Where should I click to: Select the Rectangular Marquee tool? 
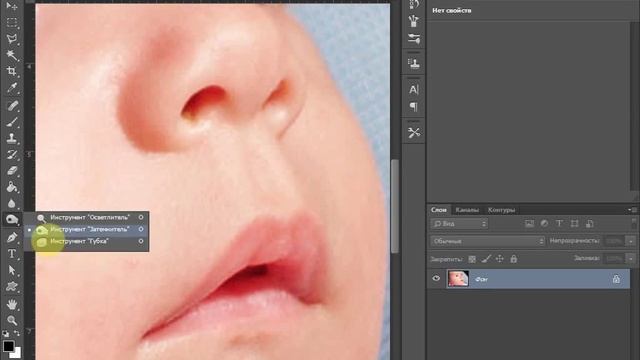pos(12,23)
